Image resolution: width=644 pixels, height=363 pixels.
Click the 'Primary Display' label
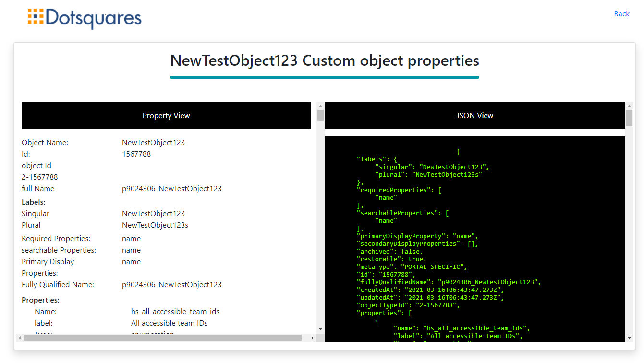click(48, 262)
